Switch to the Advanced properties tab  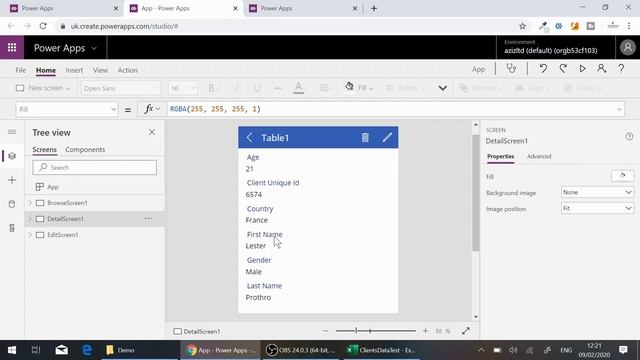539,156
